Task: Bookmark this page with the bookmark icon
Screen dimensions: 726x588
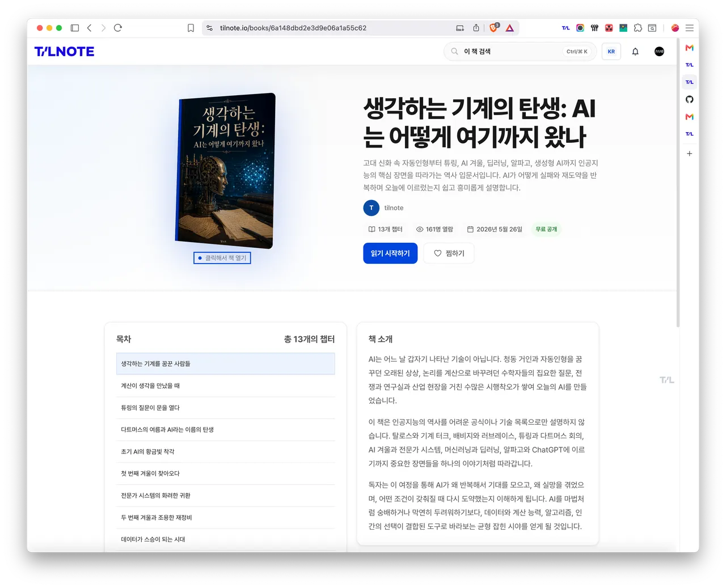Action: click(x=191, y=28)
